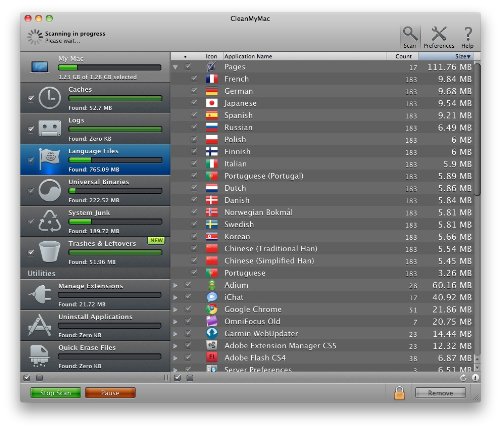The image size is (500, 429).
Task: Expand the Adobe Extension Manager CS5 row
Action: coord(175,346)
